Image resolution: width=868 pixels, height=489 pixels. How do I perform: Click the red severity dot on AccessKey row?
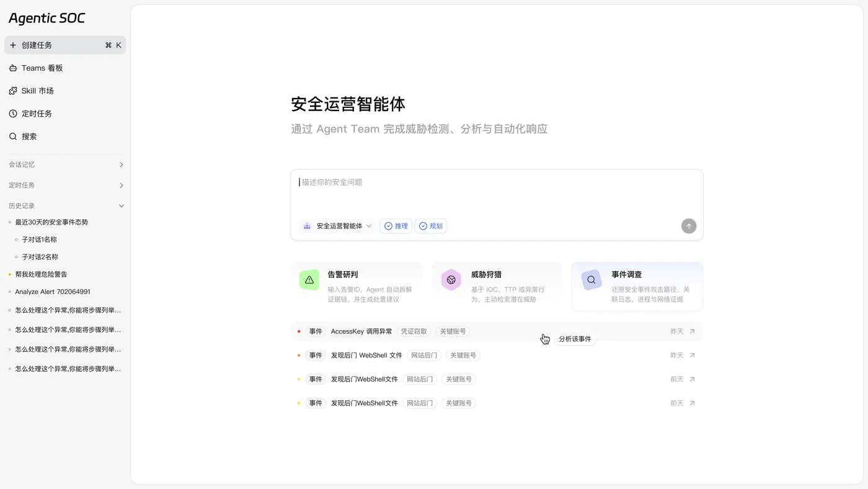click(299, 331)
